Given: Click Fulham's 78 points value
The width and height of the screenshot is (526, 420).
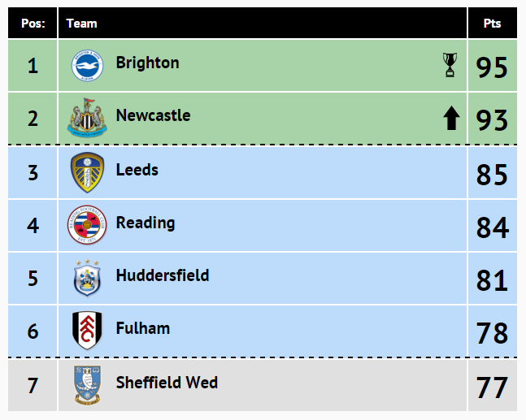Looking at the screenshot, I should click(x=492, y=333).
